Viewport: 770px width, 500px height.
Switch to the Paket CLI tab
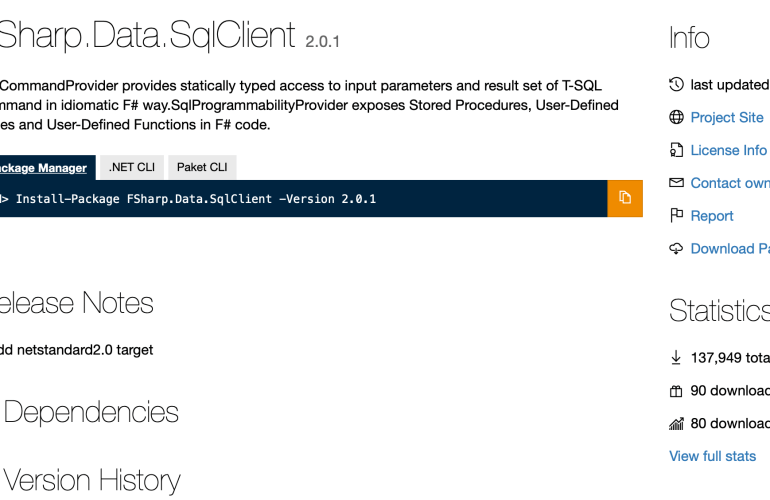[202, 168]
